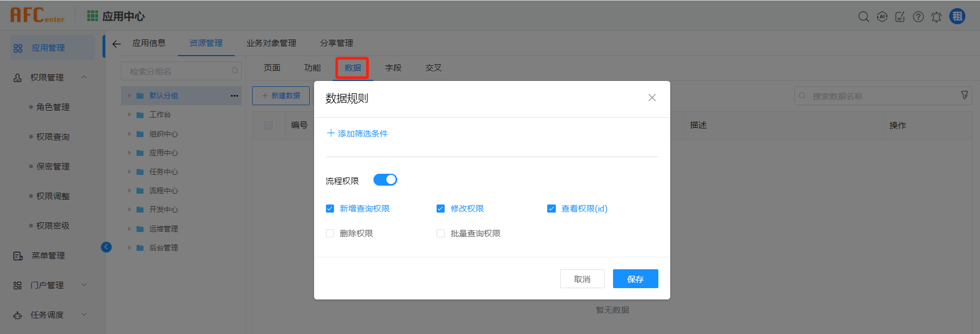
Task: Collapse the 权限管理 sidebar section
Action: (x=84, y=77)
